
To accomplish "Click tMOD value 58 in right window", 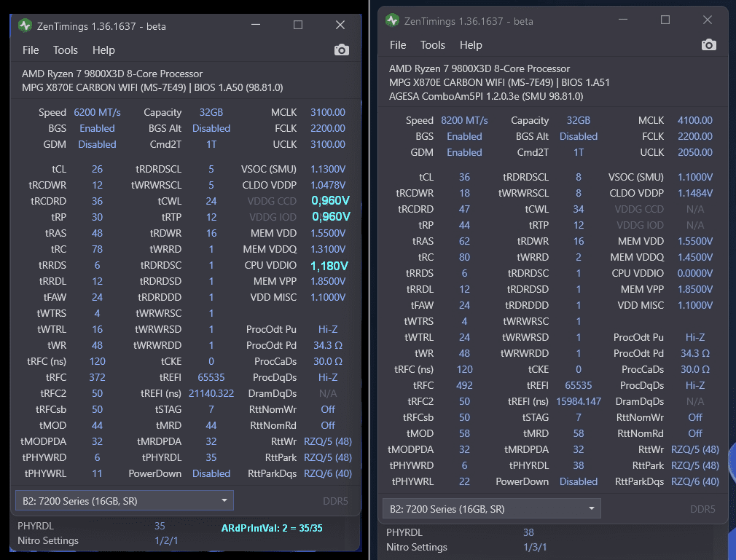I will pyautogui.click(x=464, y=434).
